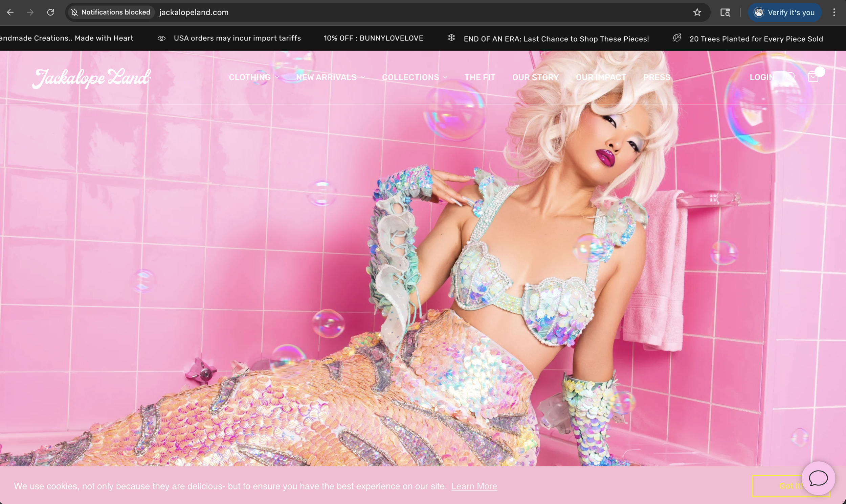846x504 pixels.
Task: Open the tab search icon
Action: [x=725, y=13]
